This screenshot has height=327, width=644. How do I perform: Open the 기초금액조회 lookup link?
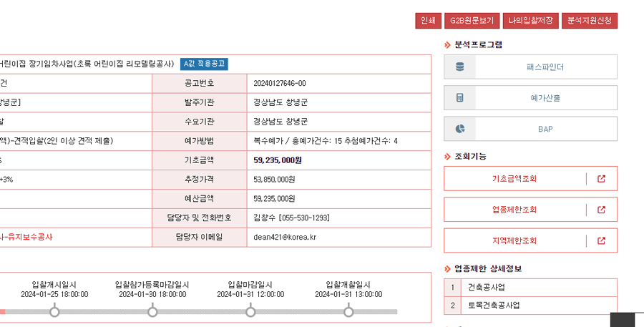pos(514,179)
